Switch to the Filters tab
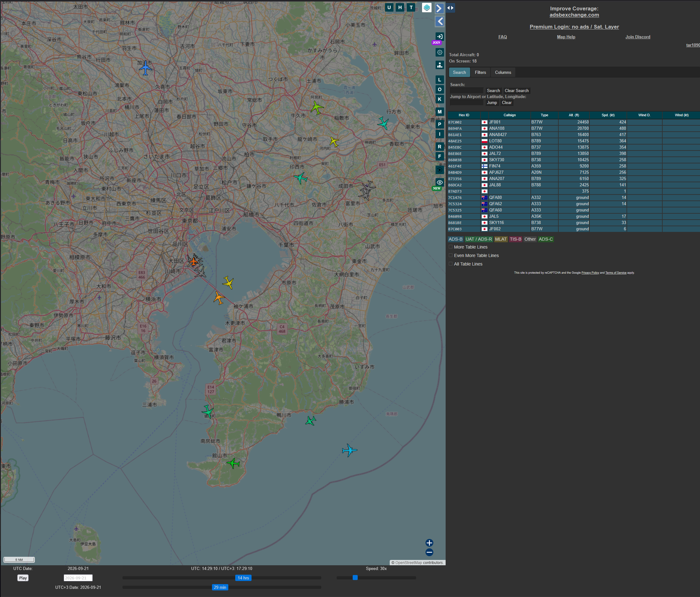700x597 pixels. [480, 72]
